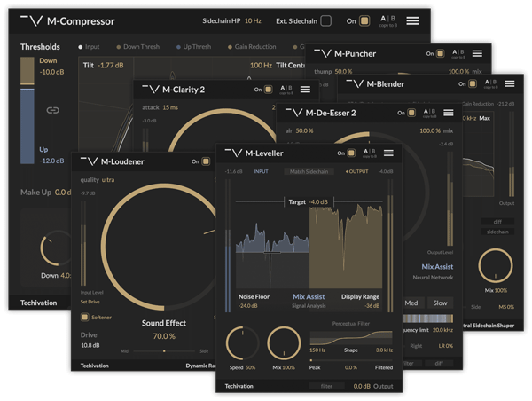Click the Speed knob in M-Leveller
The width and height of the screenshot is (532, 401).
[x=242, y=343]
